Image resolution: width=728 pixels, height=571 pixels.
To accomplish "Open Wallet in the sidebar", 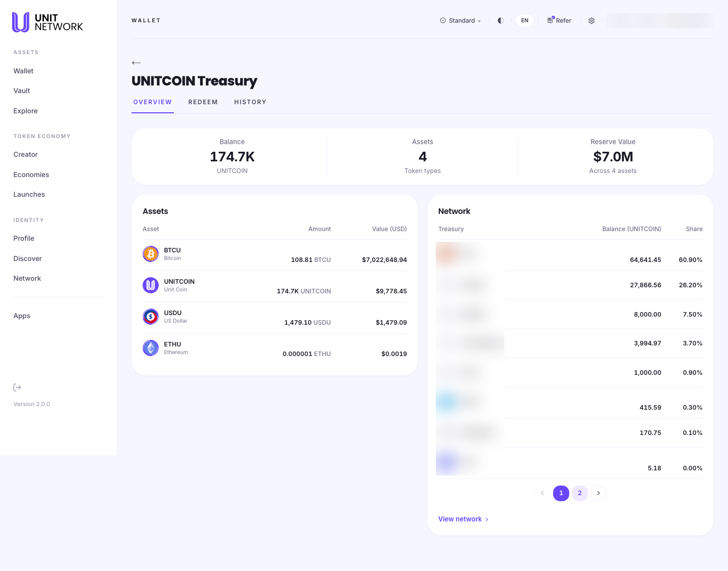I will pos(24,71).
